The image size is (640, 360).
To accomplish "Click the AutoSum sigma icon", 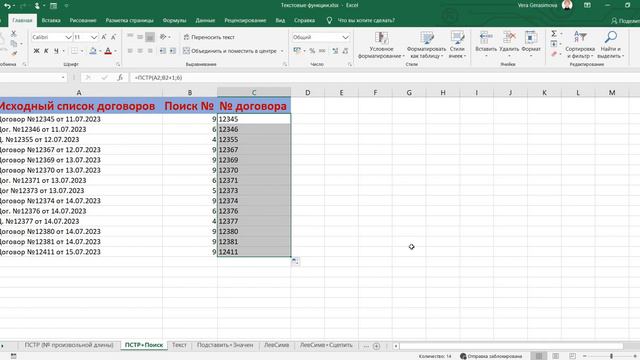I will tap(554, 33).
